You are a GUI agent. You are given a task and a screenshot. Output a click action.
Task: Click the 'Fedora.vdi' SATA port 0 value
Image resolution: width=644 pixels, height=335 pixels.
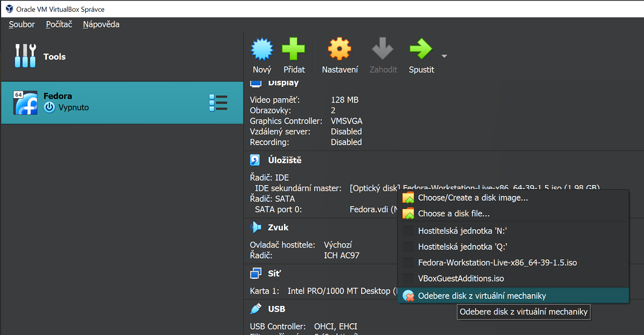[369, 209]
